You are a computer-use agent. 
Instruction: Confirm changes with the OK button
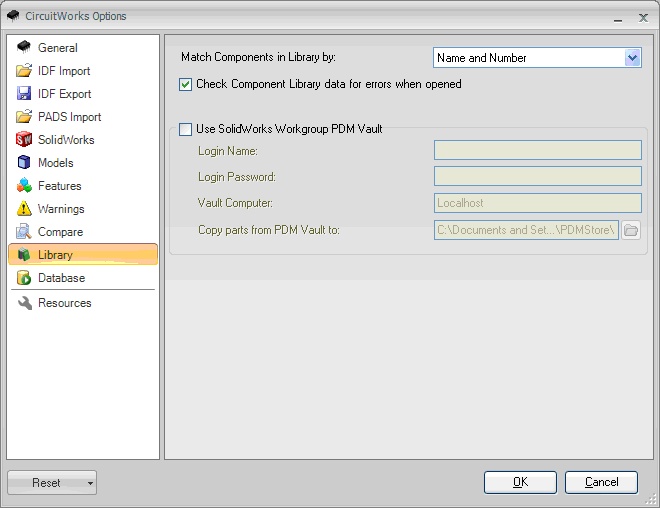(x=520, y=482)
